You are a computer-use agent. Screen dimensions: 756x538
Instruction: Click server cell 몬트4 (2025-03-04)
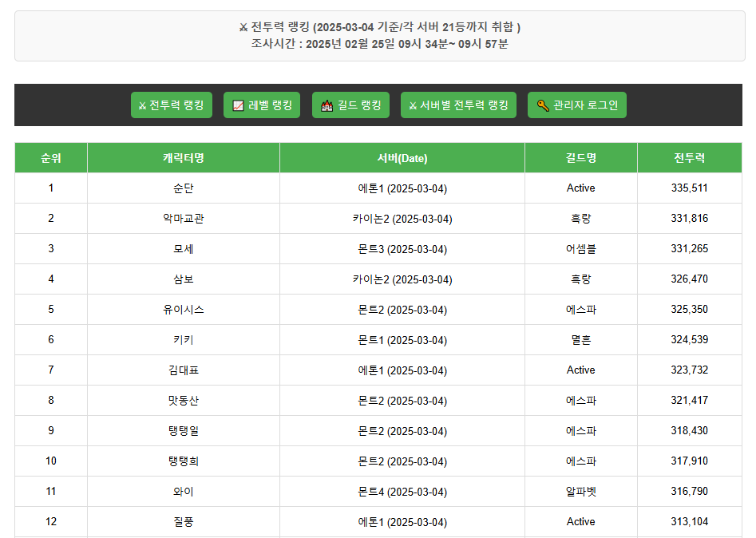[402, 492]
